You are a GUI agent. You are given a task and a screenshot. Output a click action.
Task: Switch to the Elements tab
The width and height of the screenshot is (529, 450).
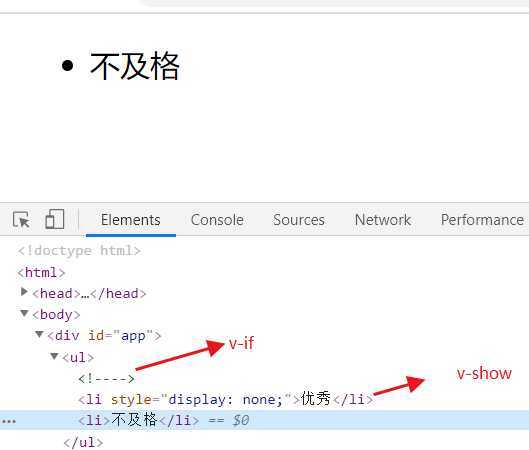coord(131,220)
